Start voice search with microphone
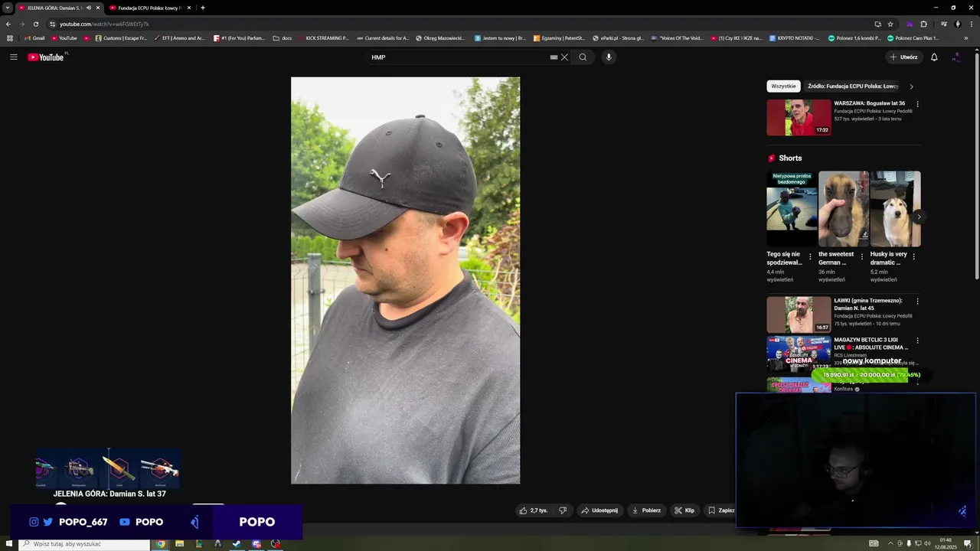The image size is (980, 551). click(609, 57)
